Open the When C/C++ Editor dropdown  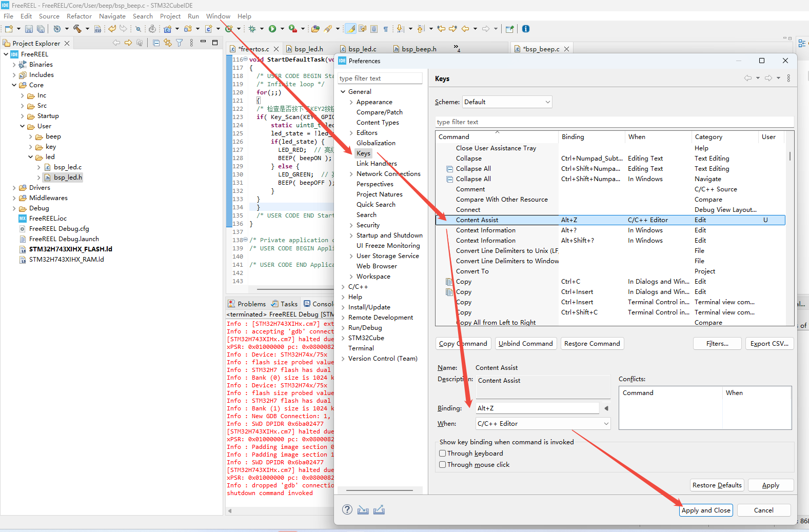(x=543, y=424)
